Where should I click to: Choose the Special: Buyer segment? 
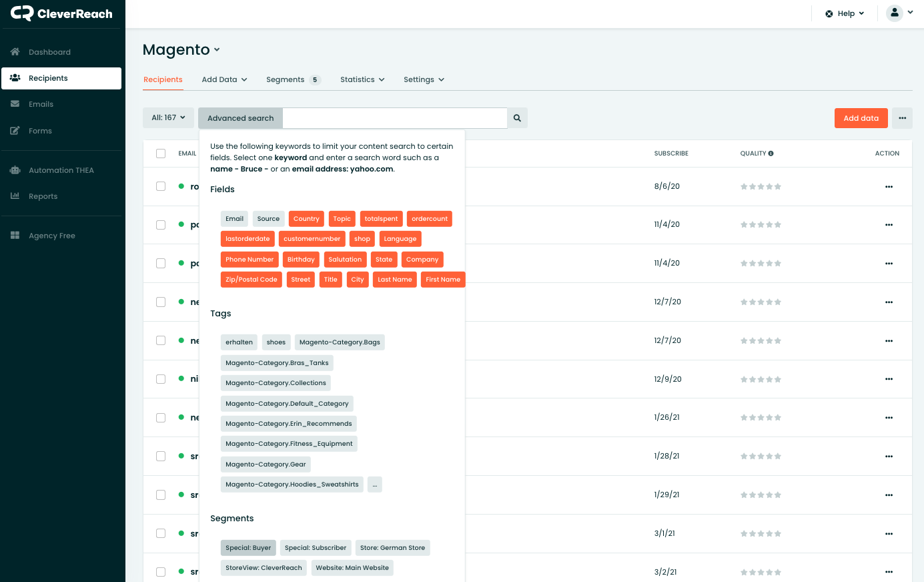(248, 548)
